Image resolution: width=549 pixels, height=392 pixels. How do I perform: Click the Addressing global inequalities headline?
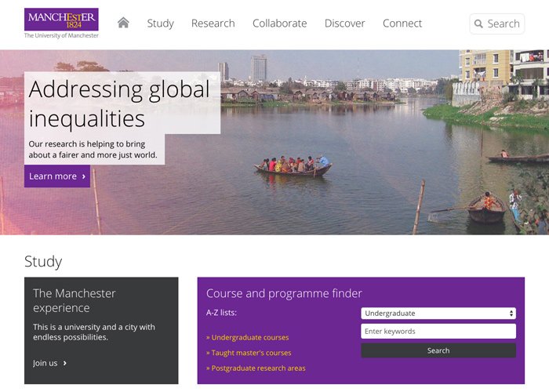click(x=119, y=104)
